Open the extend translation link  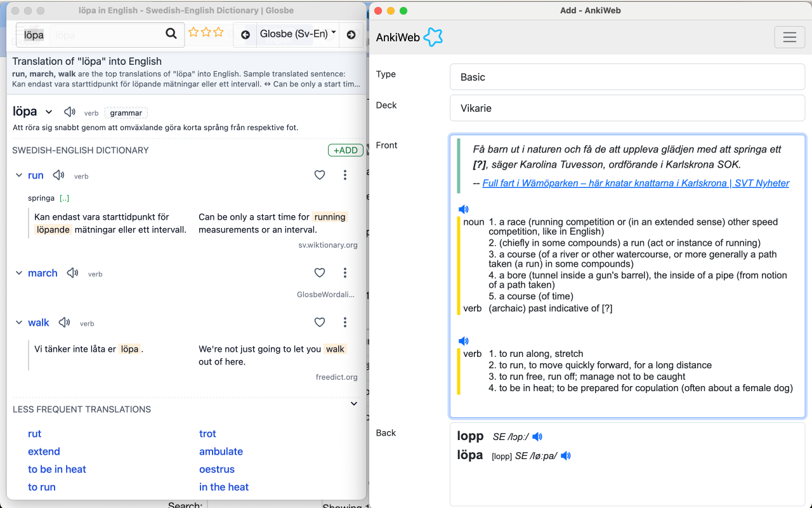(x=44, y=451)
